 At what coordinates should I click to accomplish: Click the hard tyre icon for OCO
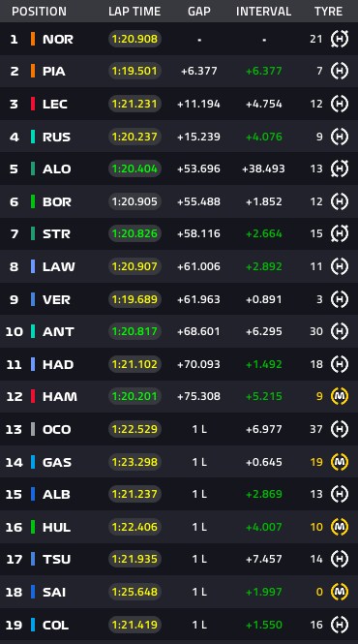pyautogui.click(x=340, y=429)
